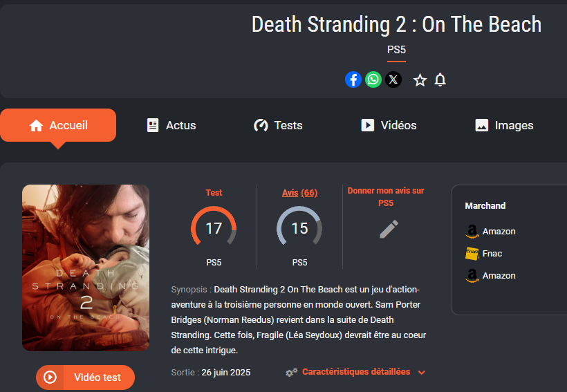This screenshot has height=392, width=567.
Task: View the Images tab
Action: pyautogui.click(x=504, y=125)
